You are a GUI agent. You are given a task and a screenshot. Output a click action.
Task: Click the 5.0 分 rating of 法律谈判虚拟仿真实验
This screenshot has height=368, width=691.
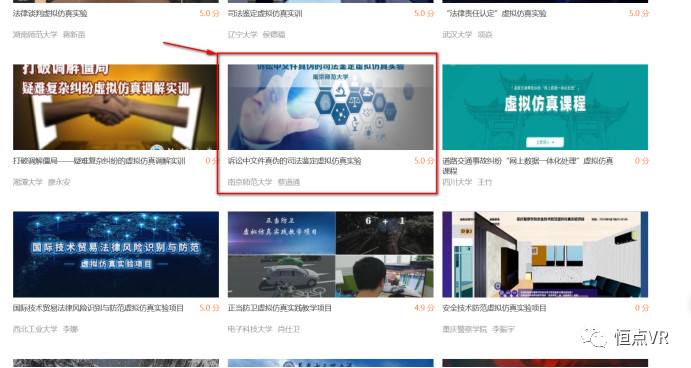tap(209, 14)
